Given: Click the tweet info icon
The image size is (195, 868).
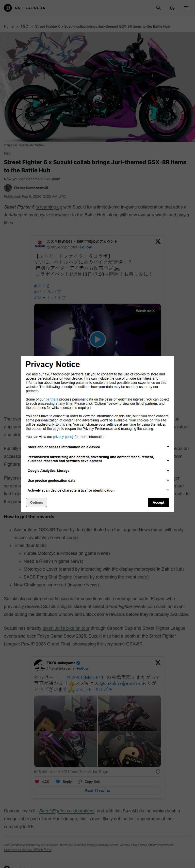Looking at the screenshot, I should click(158, 771).
